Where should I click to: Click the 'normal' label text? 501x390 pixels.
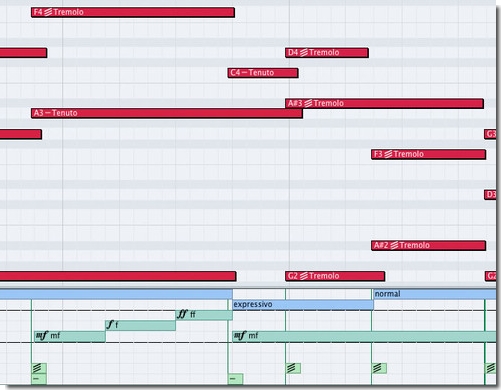387,294
